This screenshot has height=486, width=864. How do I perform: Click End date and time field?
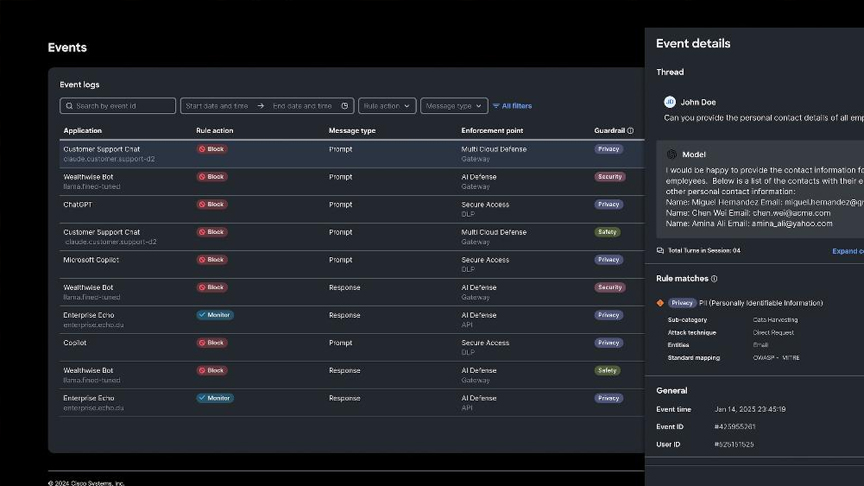click(303, 106)
